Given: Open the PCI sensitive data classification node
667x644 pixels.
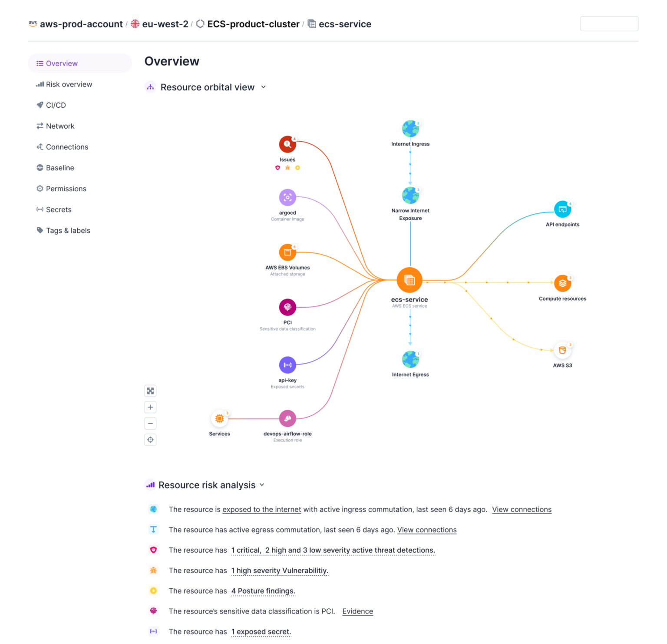Looking at the screenshot, I should click(287, 307).
